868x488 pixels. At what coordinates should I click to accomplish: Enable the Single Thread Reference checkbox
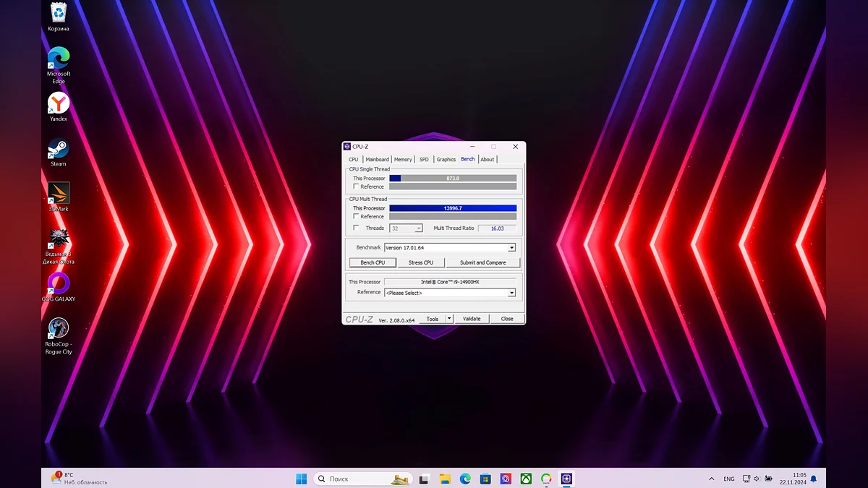[356, 187]
